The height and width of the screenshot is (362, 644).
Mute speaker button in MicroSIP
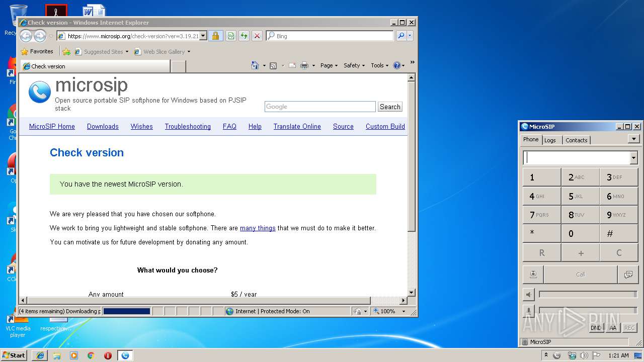(528, 294)
